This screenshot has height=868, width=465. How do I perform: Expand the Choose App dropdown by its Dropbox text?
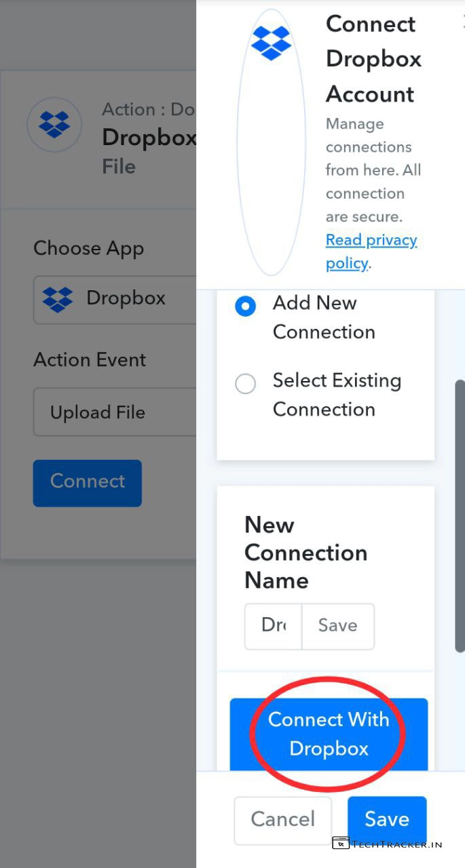pos(126,298)
